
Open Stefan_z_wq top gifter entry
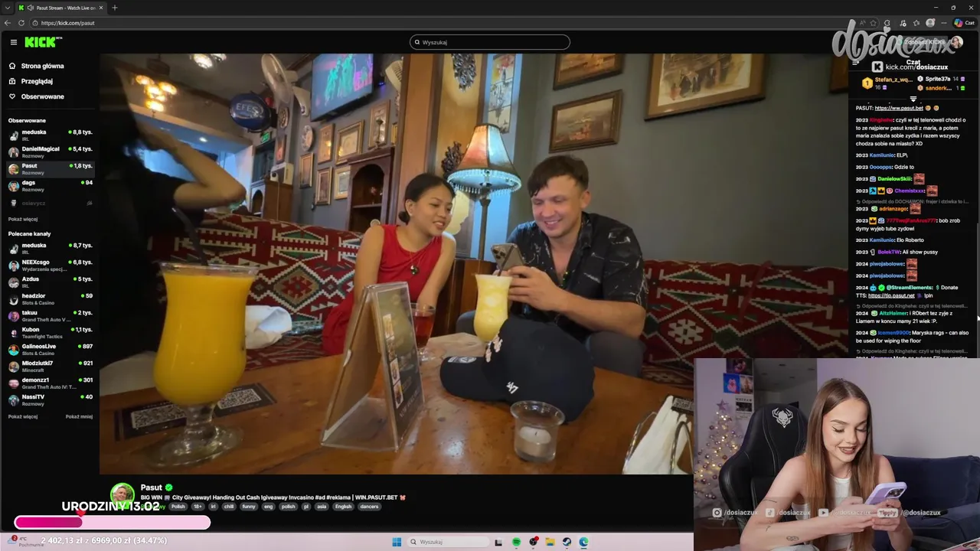(x=888, y=83)
